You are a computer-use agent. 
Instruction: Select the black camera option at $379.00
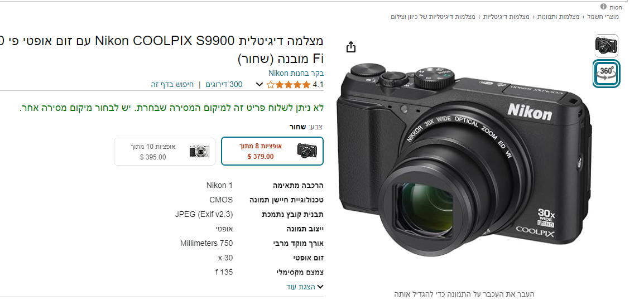(272, 151)
